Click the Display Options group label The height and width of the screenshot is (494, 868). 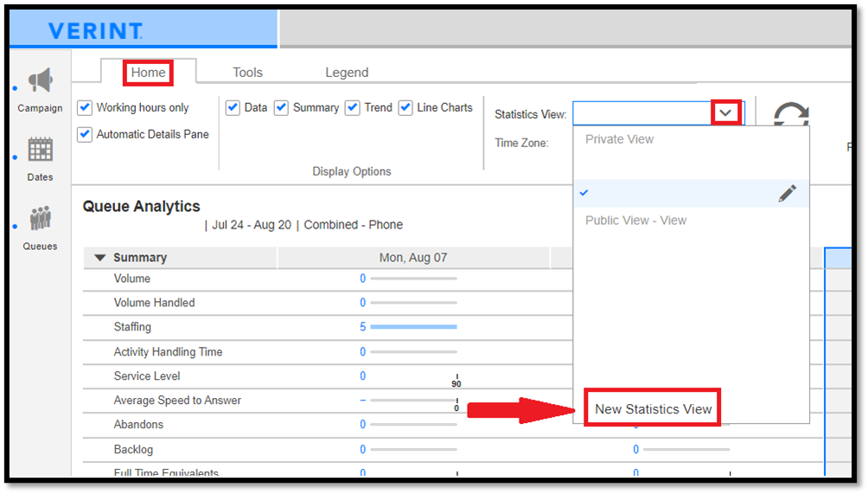(x=352, y=171)
